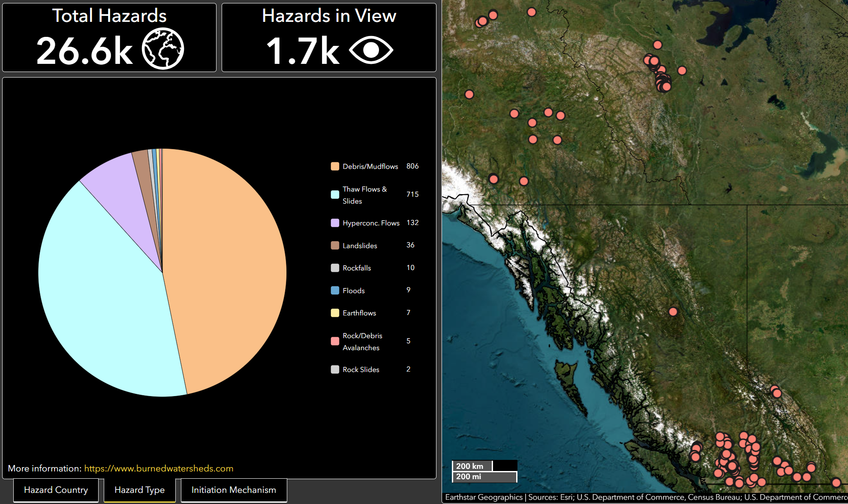Select the Rockfalls legend entry
This screenshot has width=848, height=504.
[357, 268]
